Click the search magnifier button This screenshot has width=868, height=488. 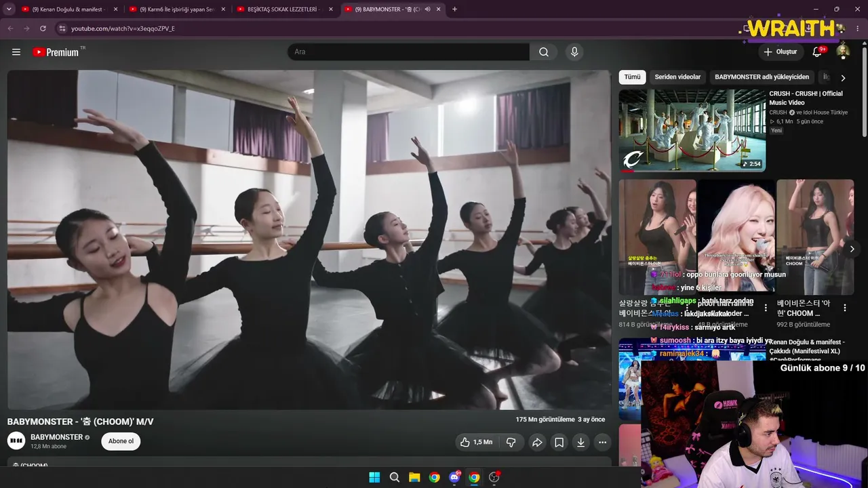click(544, 52)
